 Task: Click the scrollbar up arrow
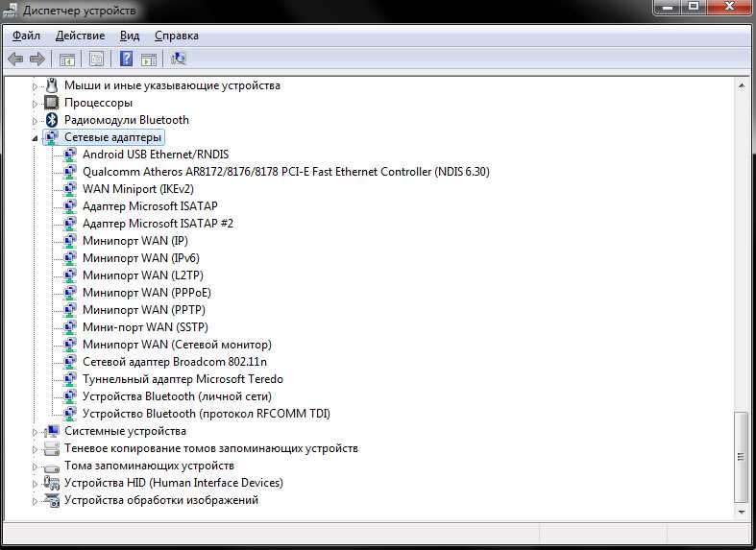pyautogui.click(x=741, y=85)
